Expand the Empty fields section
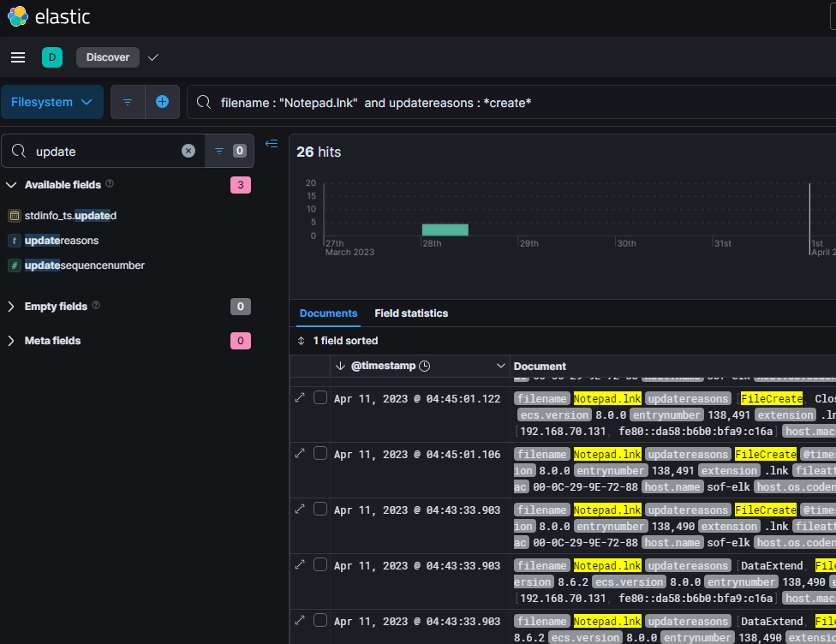Screen dimensions: 836x644 [x=12, y=307]
